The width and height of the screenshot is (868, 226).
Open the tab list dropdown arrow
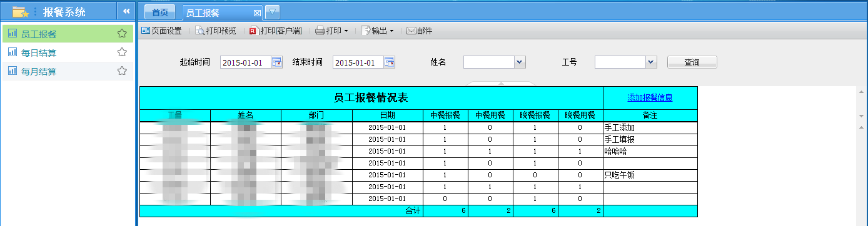click(273, 12)
